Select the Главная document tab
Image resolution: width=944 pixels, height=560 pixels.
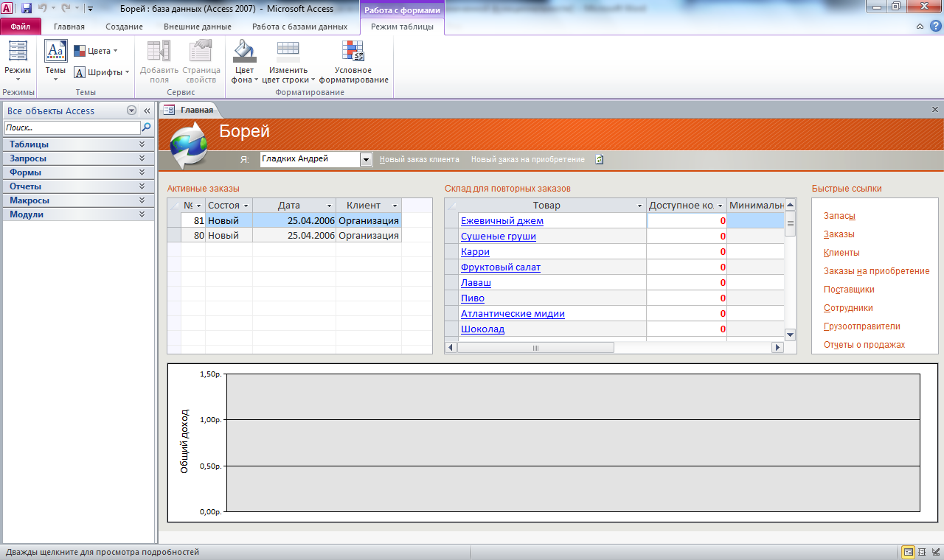(189, 110)
